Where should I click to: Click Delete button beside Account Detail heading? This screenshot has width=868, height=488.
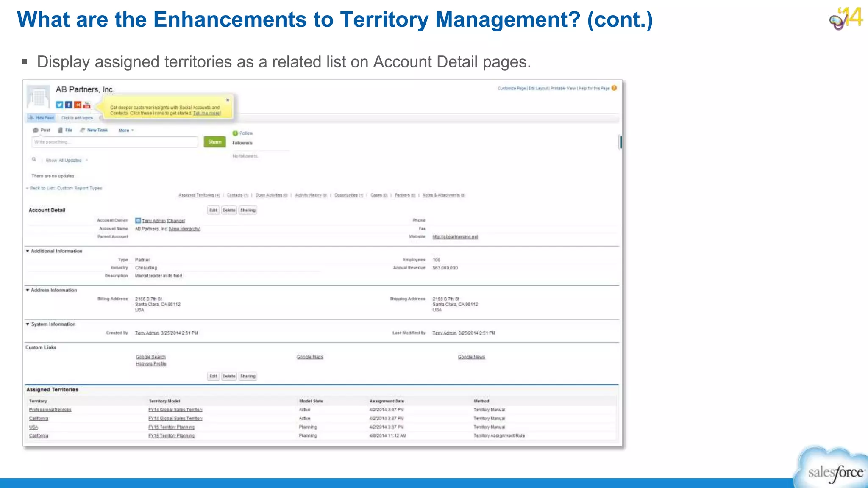[x=229, y=210]
